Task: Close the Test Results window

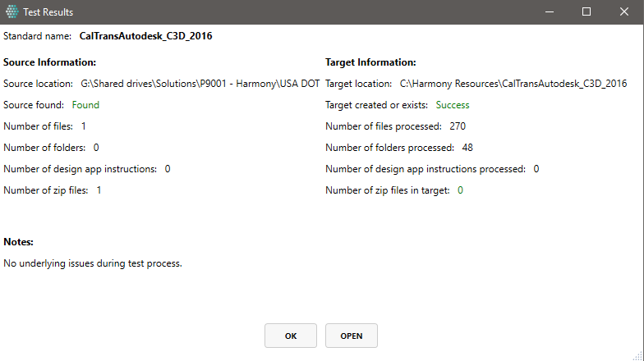Action: 624,11
